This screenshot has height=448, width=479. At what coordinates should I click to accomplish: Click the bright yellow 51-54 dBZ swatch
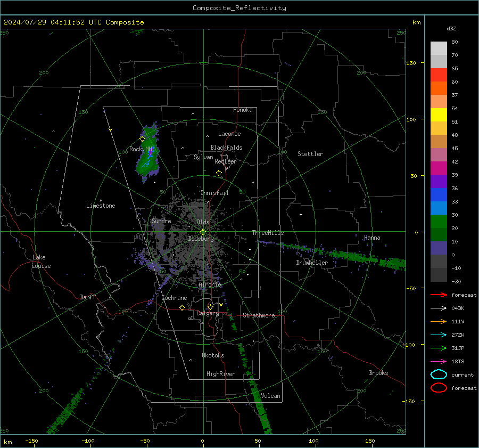(439, 115)
